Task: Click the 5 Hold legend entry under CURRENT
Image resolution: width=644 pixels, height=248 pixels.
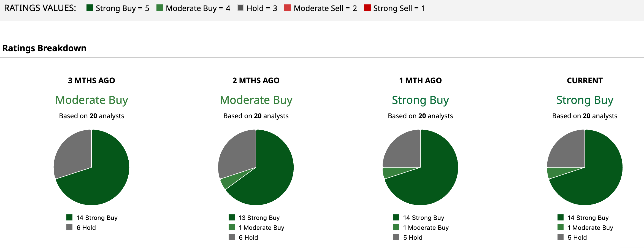Action: tap(577, 238)
